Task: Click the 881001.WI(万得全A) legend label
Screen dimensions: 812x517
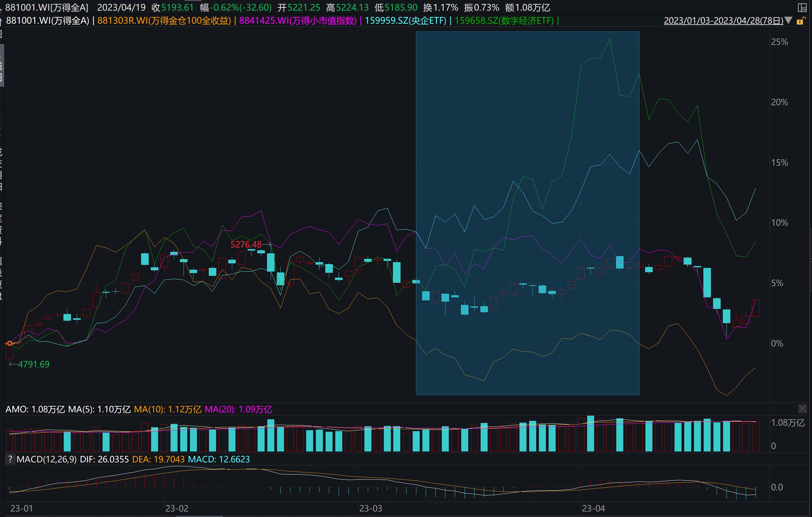Action: [48, 21]
